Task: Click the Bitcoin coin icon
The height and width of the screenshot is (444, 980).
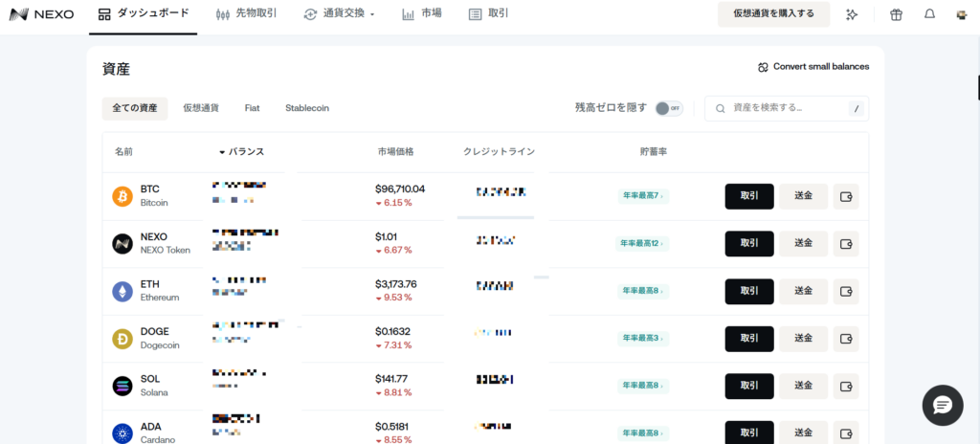Action: click(122, 196)
